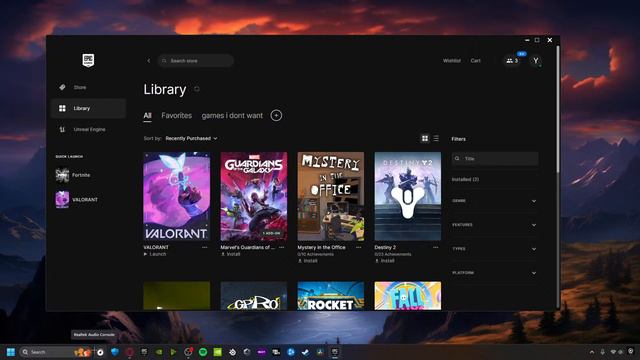Open the Y profile avatar menu

pyautogui.click(x=536, y=61)
